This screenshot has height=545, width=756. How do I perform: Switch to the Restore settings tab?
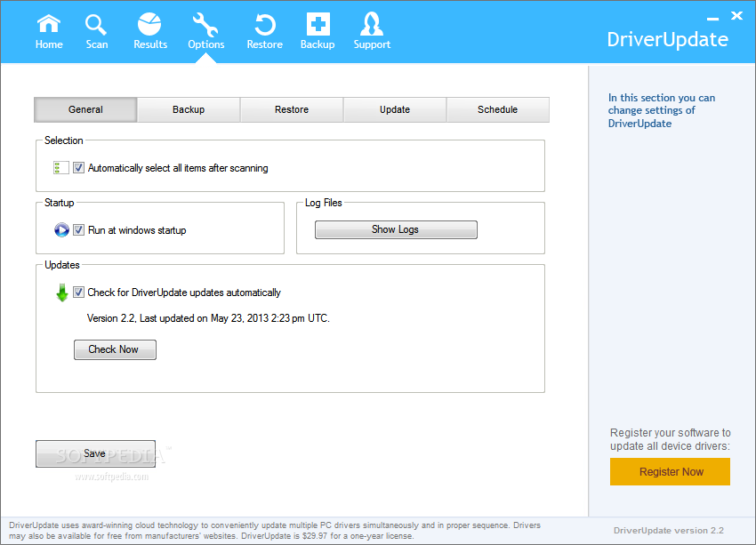tap(292, 109)
